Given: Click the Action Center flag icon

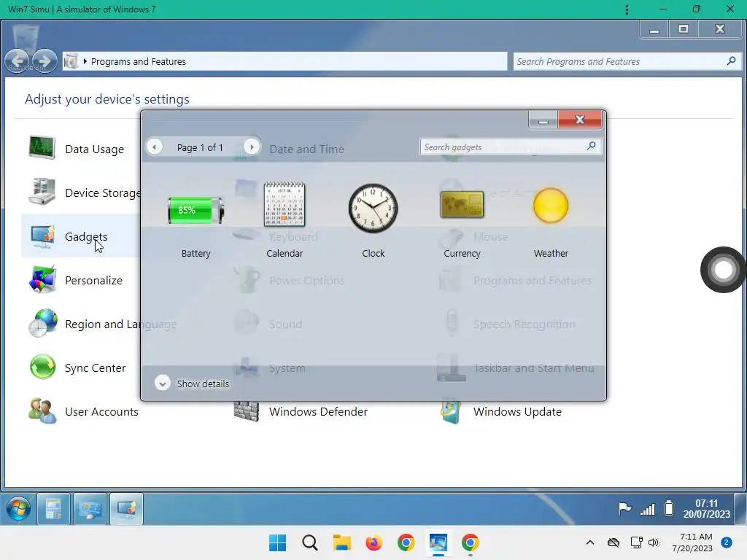Looking at the screenshot, I should [624, 508].
